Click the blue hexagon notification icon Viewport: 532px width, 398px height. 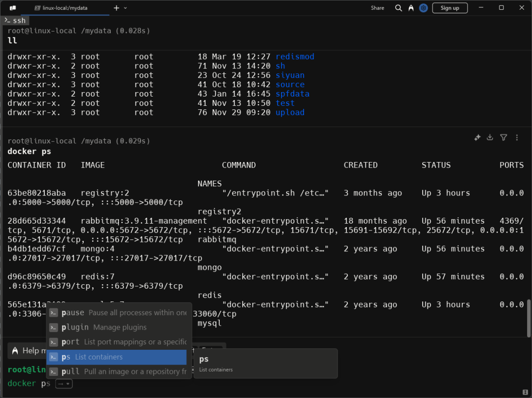(x=423, y=8)
